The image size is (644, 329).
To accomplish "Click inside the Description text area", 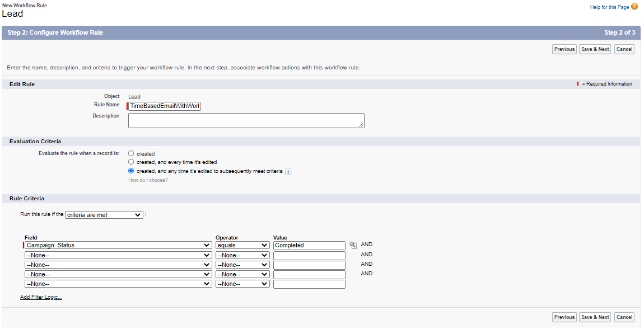I will coord(246,120).
